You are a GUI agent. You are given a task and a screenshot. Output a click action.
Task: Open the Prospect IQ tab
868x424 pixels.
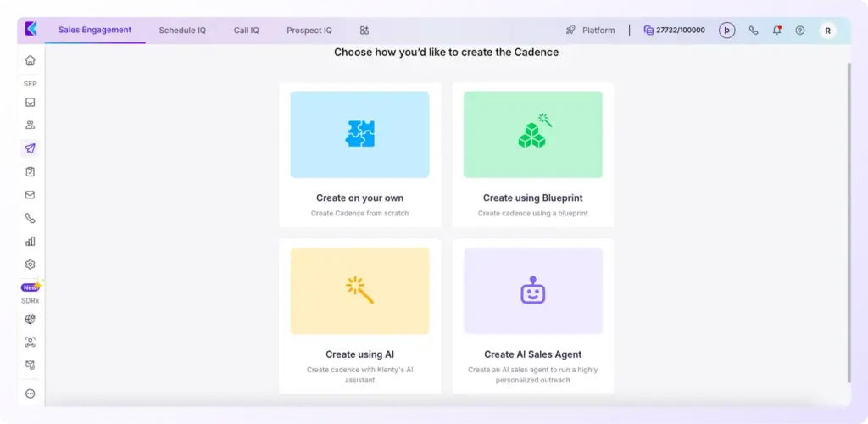tap(309, 31)
